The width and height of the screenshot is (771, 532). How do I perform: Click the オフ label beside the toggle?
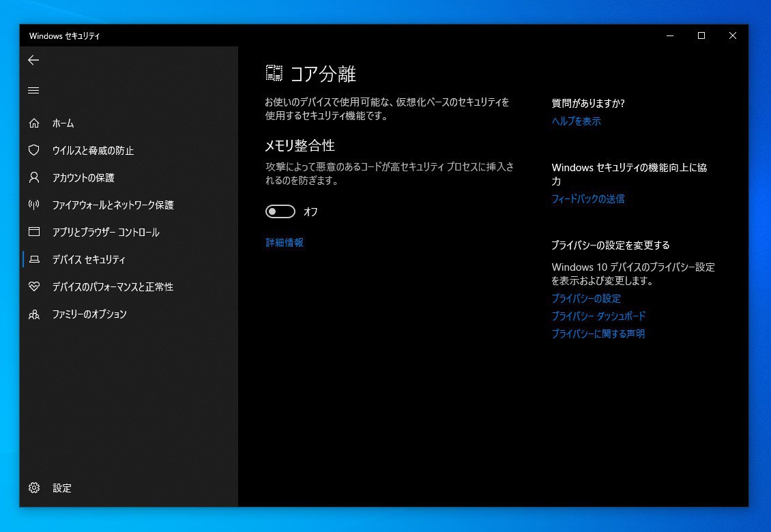coord(310,212)
